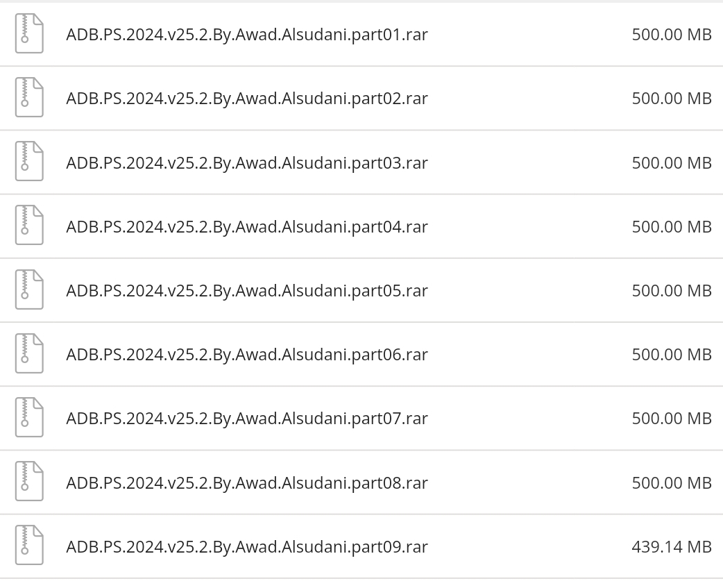The image size is (723, 588).
Task: Select the zip icon beside part06.rar
Action: tap(29, 353)
